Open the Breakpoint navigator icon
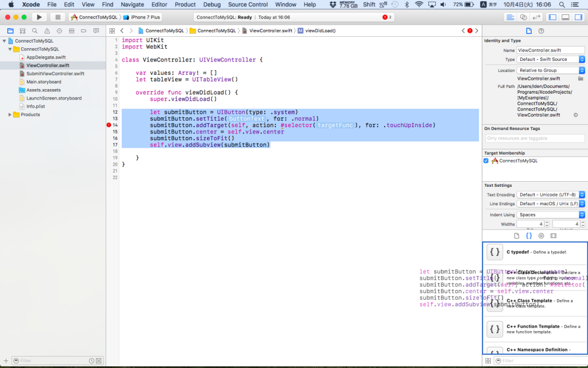 (84, 30)
